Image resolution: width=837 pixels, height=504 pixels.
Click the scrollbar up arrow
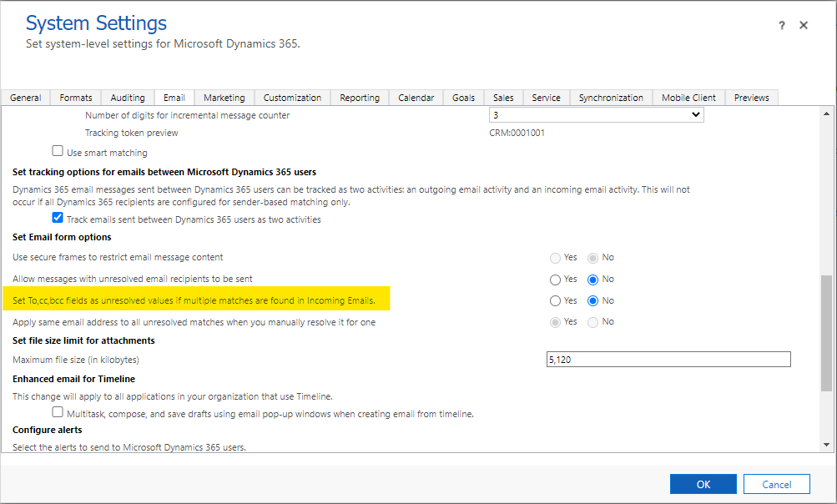[827, 113]
